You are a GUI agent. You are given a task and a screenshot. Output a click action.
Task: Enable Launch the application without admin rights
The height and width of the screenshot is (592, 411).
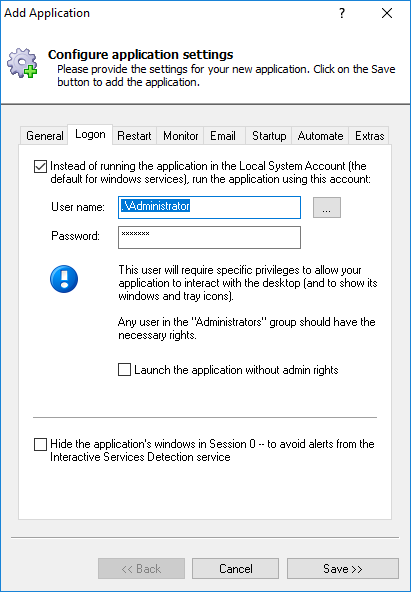tap(125, 370)
